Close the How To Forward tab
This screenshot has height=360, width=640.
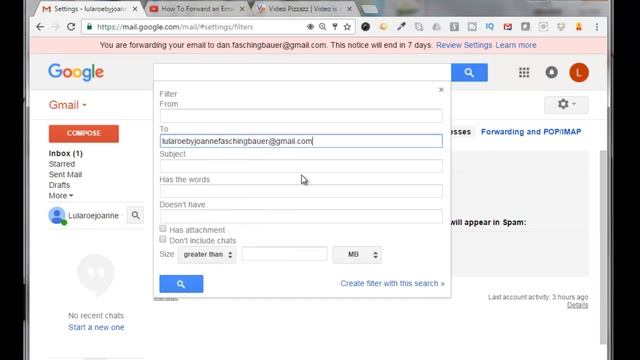point(242,9)
